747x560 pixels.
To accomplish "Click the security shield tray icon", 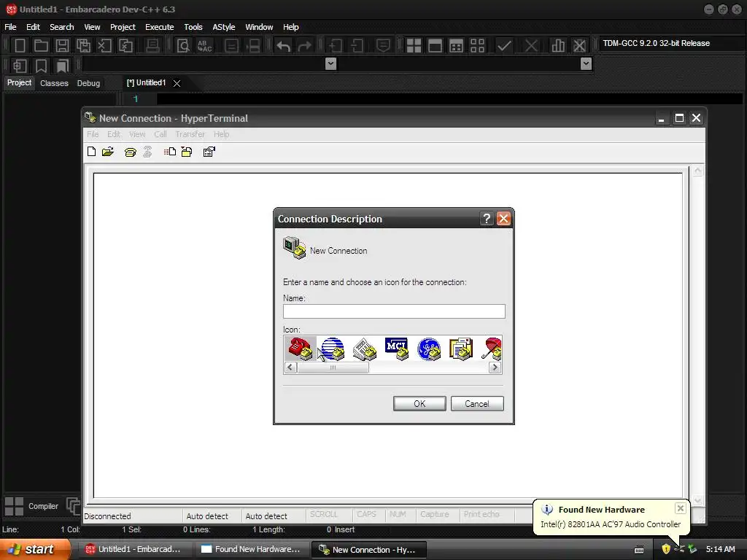I will pyautogui.click(x=665, y=549).
